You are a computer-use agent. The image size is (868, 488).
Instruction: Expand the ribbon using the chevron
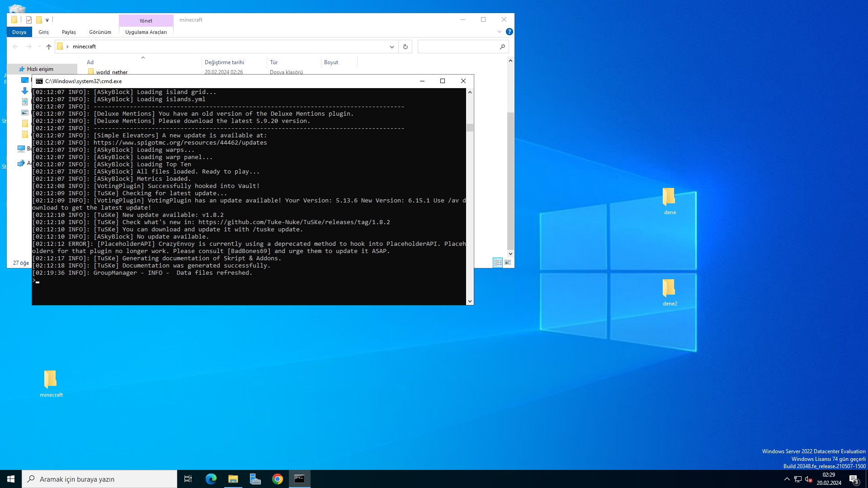tap(499, 32)
